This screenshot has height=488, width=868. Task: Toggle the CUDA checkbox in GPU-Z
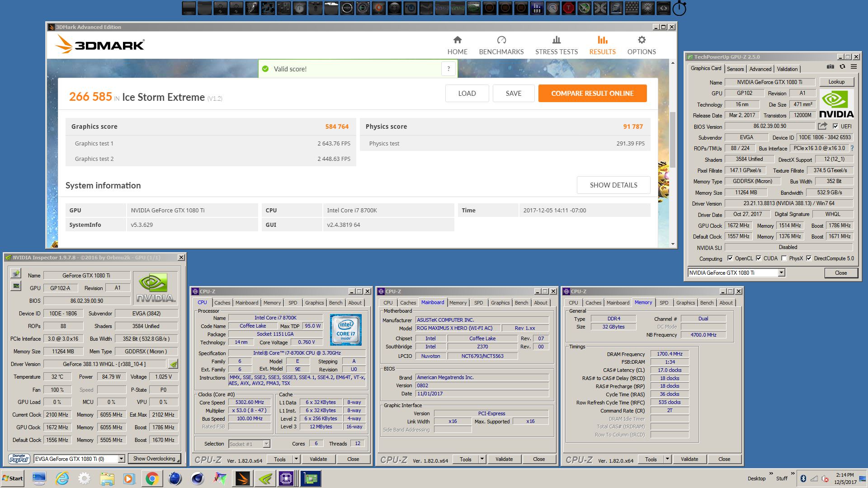(x=759, y=258)
